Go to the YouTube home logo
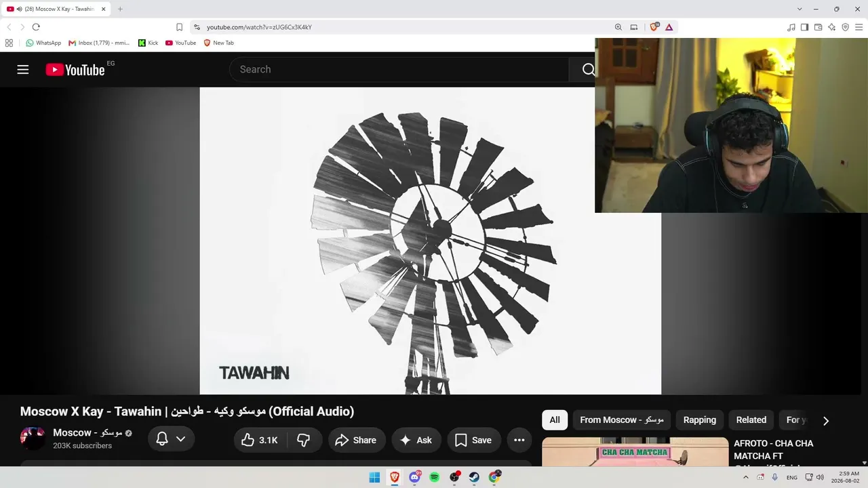Viewport: 868px width, 488px height. (75, 69)
